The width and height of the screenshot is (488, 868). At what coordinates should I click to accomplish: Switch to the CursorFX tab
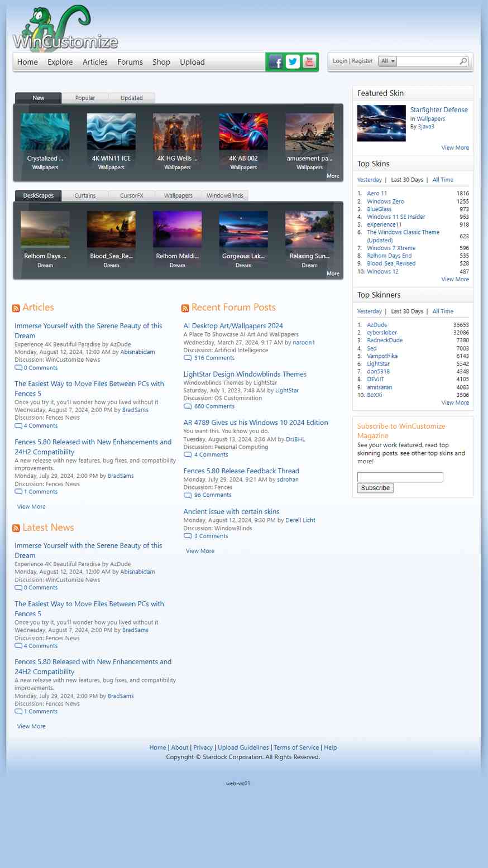point(132,195)
